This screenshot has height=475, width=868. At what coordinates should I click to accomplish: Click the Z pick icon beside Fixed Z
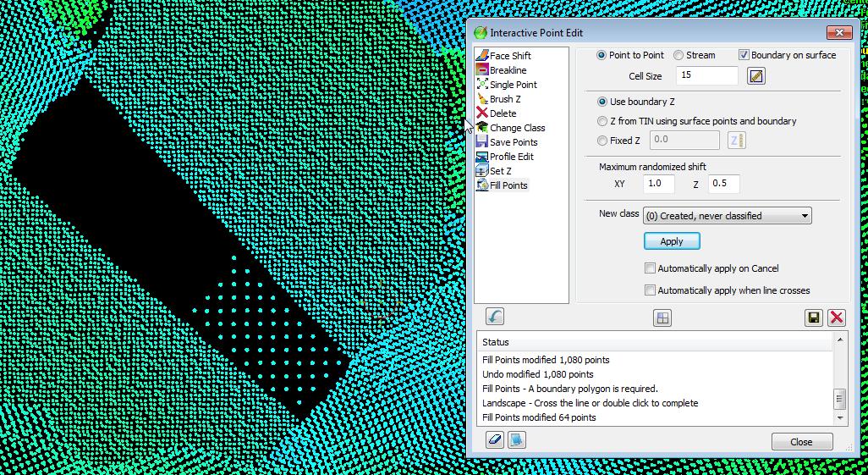(x=736, y=141)
